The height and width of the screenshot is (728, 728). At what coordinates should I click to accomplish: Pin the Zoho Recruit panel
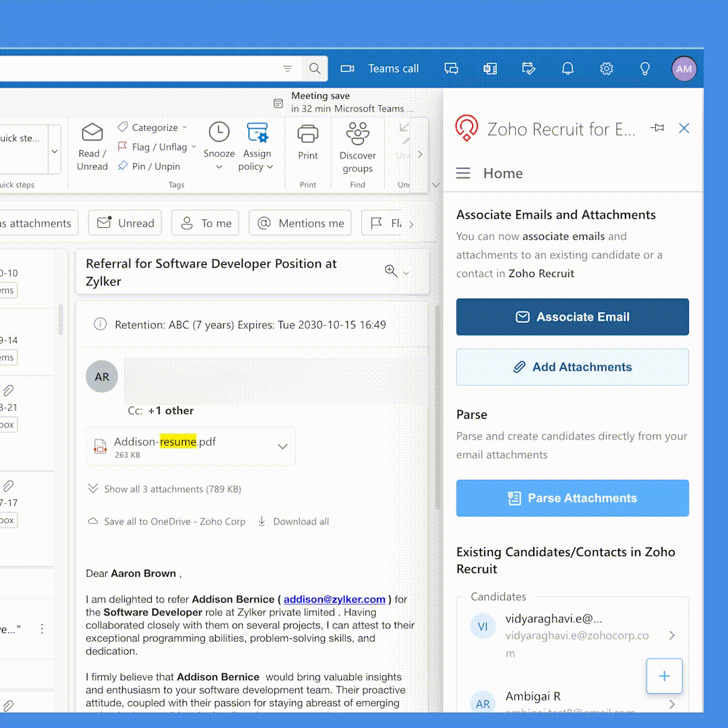coord(657,127)
